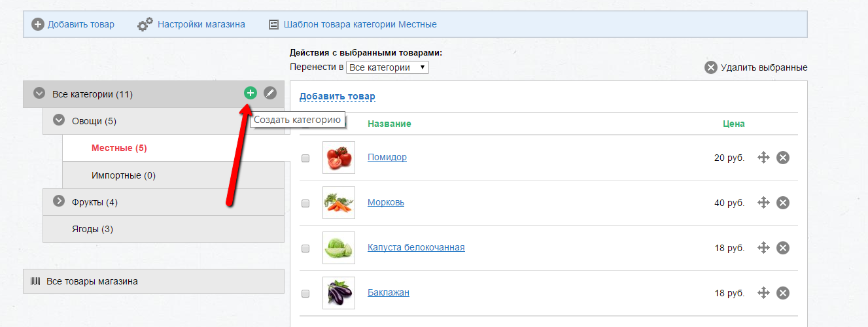Open the Перенести в category dropdown
This screenshot has height=327, width=868.
(387, 67)
